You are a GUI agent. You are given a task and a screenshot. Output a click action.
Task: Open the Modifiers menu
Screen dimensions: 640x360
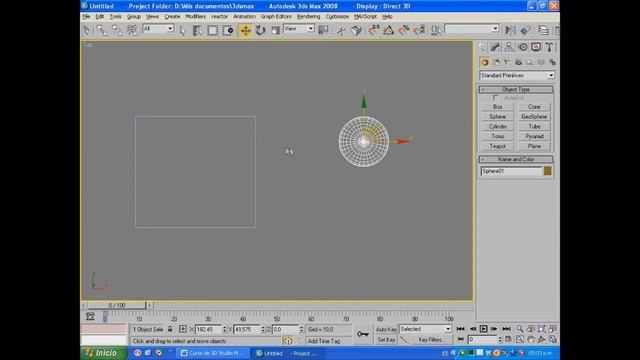pyautogui.click(x=196, y=17)
